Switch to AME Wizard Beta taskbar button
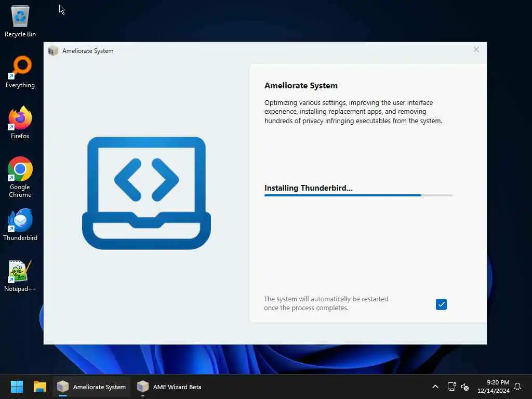This screenshot has height=399, width=532. click(x=169, y=387)
